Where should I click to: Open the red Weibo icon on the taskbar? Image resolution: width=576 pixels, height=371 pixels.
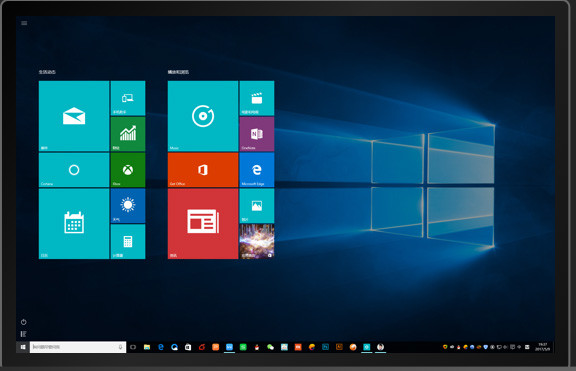(x=202, y=347)
